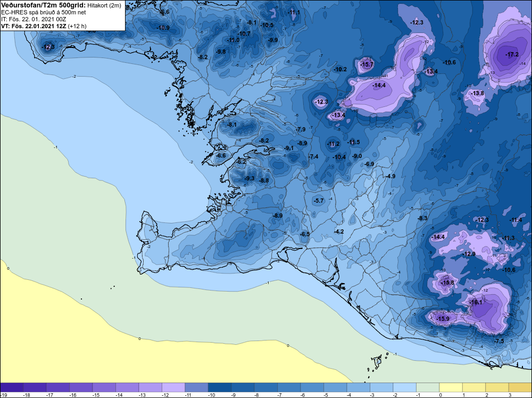Click the -15.8 temperature label
The image size is (532, 398).
coord(447,283)
